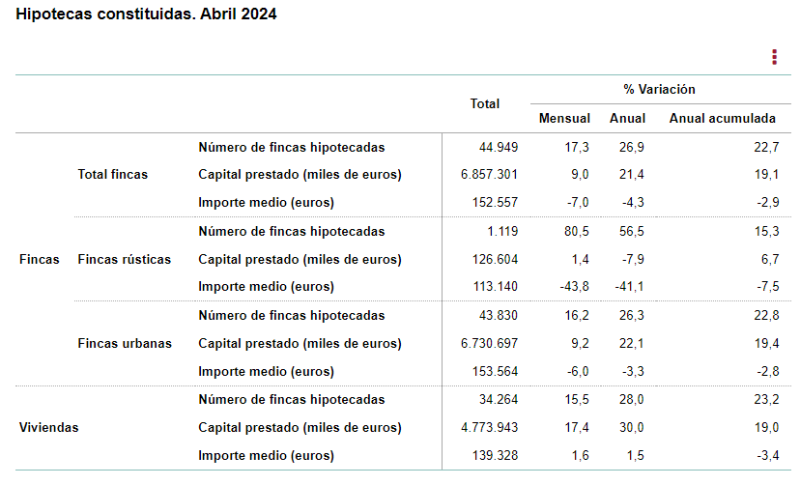800x485 pixels.
Task: Click annual variation 21,4
Action: click(x=632, y=174)
